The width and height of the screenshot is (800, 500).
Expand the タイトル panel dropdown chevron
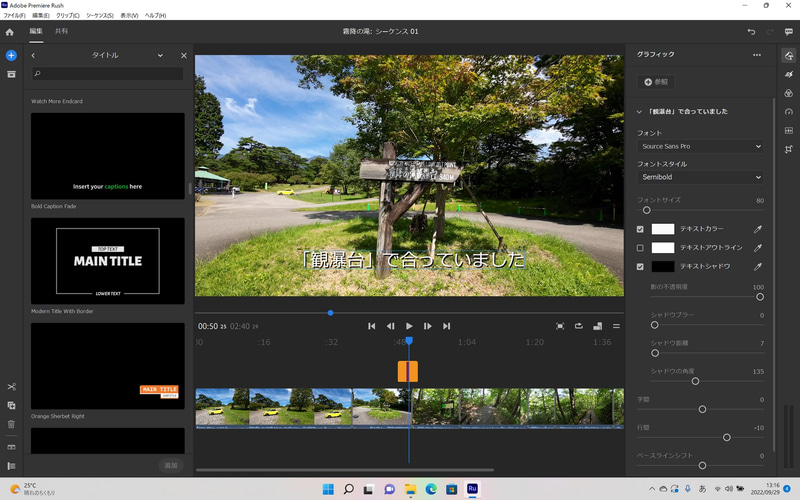pos(160,56)
